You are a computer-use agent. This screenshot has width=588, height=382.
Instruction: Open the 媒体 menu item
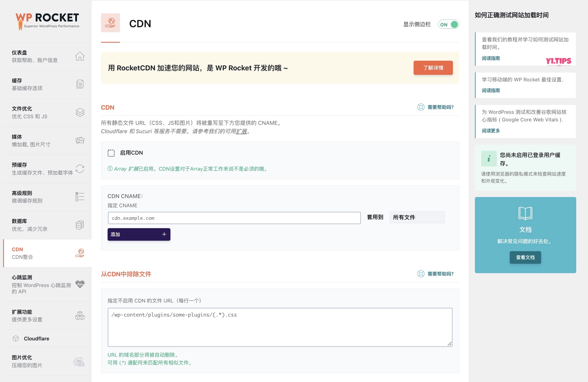[x=47, y=141]
